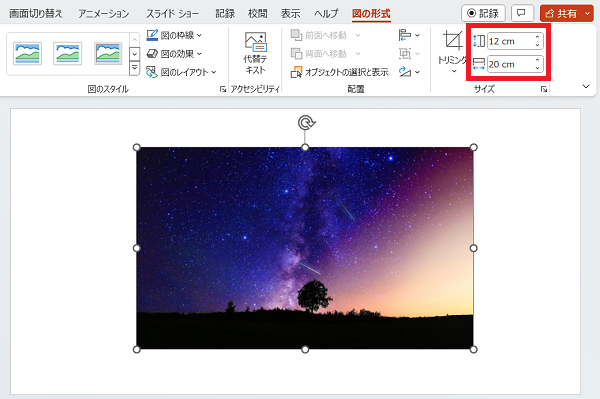Select the 記録 ribbon tab

tap(225, 14)
